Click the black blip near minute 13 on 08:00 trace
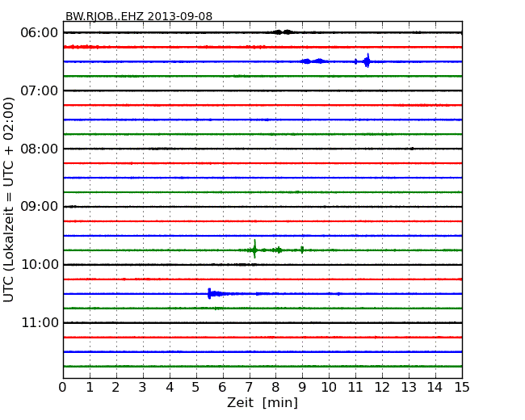Screen dimensions: 525x420 point(412,149)
